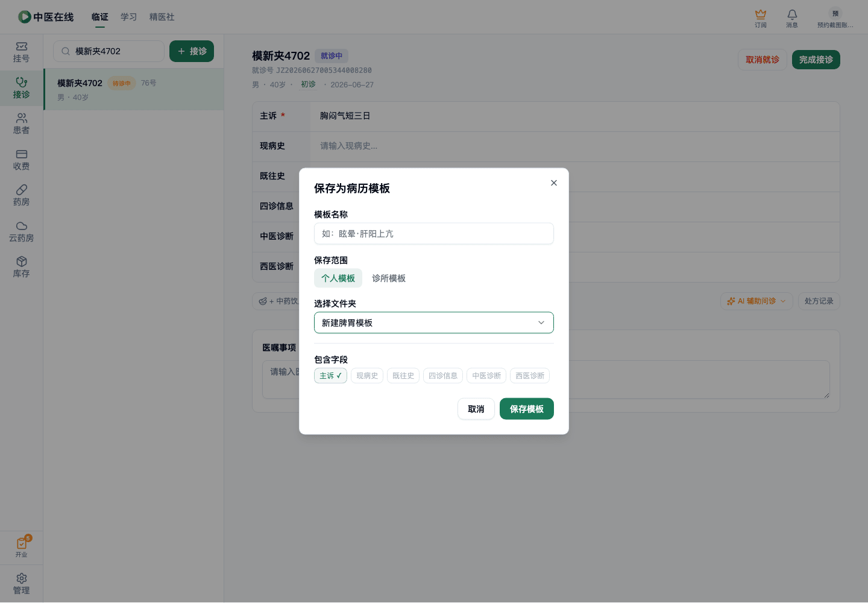Expand the AI 辅助问诊 dropdown
Image resolution: width=868 pixels, height=603 pixels.
click(756, 301)
